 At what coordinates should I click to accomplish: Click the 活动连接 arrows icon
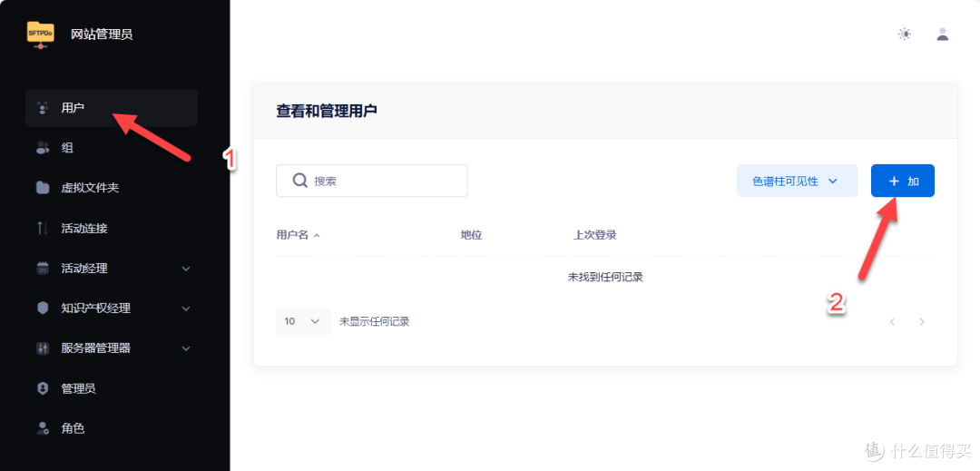point(43,228)
